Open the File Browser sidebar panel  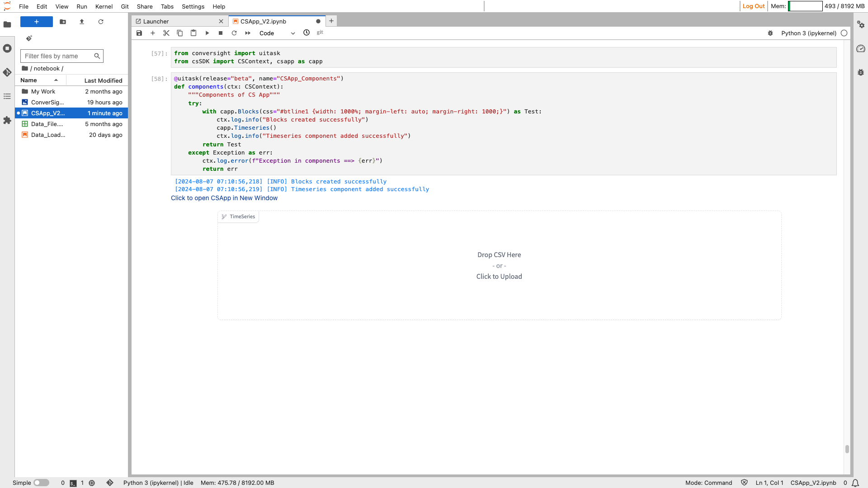(x=7, y=24)
